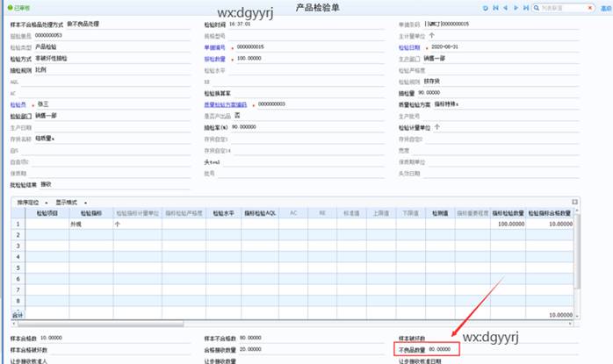Select row 1 in the detail grid
The width and height of the screenshot is (613, 364).
[17, 225]
